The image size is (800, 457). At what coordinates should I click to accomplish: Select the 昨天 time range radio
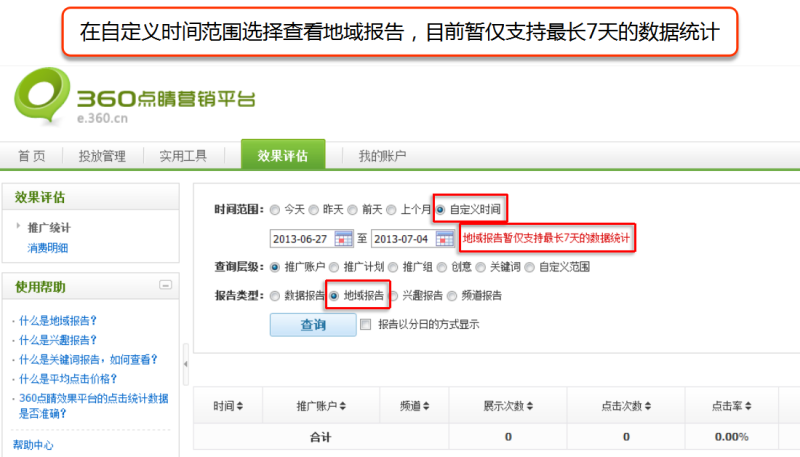[314, 209]
